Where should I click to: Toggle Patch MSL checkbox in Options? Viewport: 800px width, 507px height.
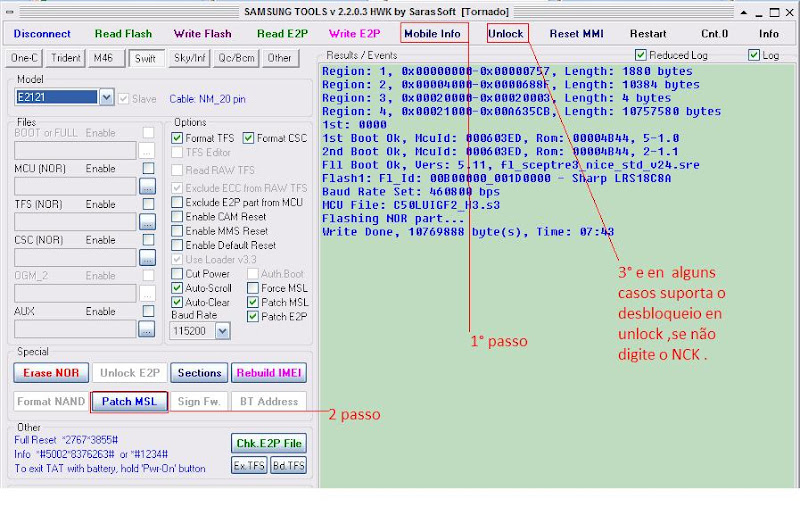[253, 302]
